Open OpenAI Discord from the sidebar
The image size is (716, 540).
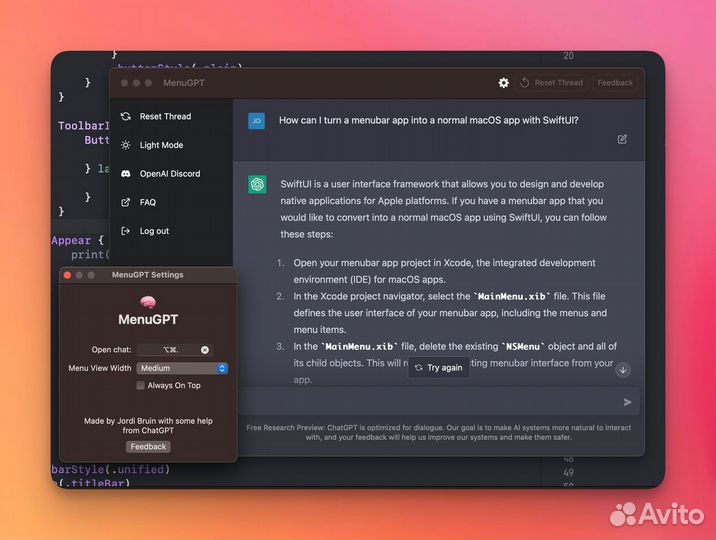coord(169,173)
